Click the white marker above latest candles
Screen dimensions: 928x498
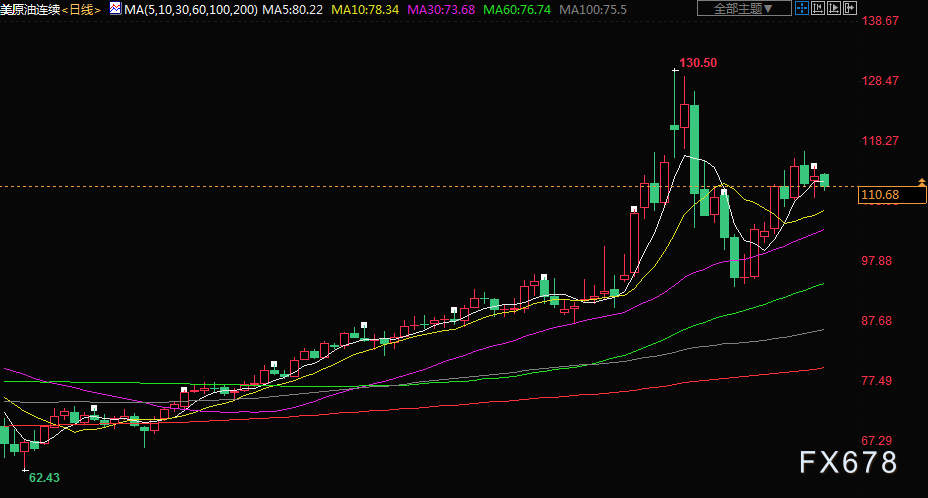click(814, 166)
